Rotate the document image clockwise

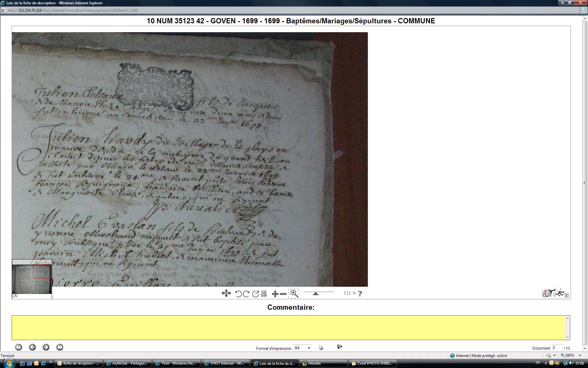pyautogui.click(x=246, y=294)
